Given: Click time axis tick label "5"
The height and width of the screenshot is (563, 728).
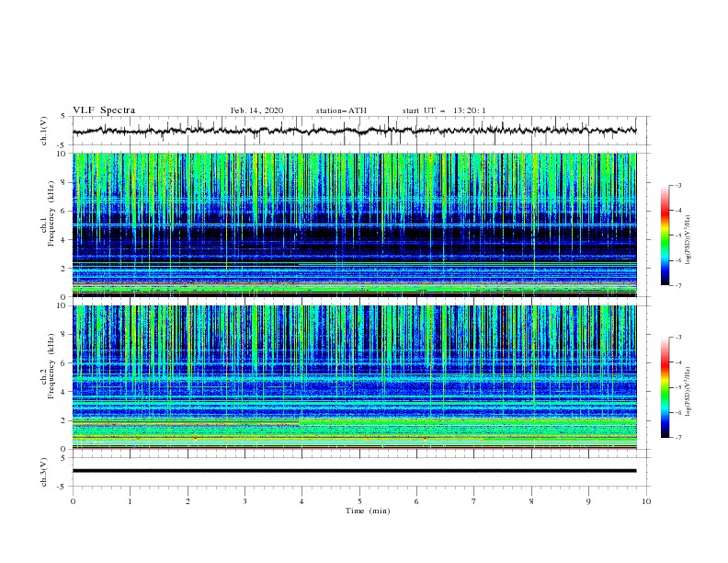Looking at the screenshot, I should (359, 501).
